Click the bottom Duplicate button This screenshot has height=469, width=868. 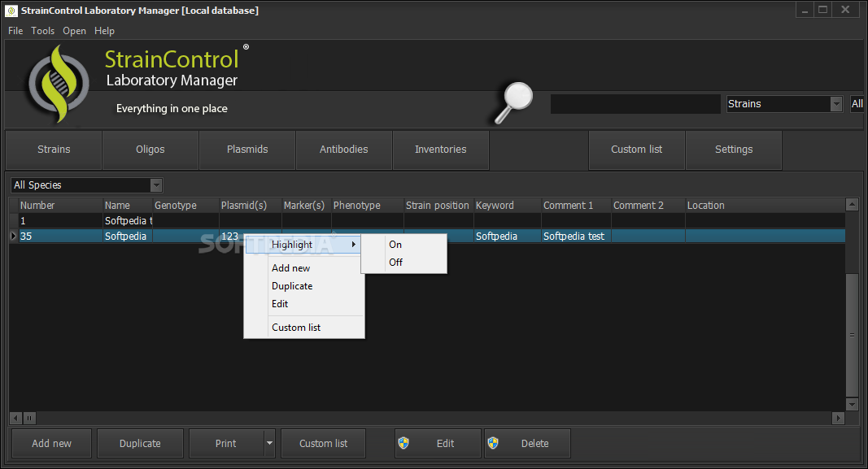(x=140, y=443)
